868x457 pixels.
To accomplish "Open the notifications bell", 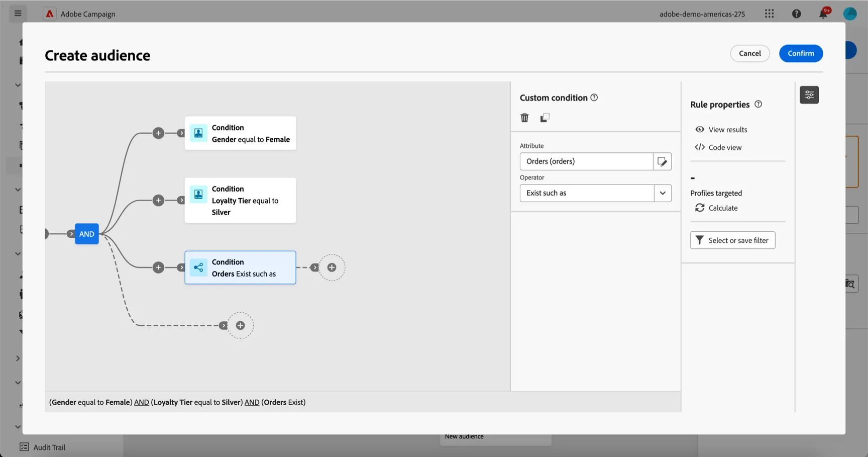I will [823, 14].
